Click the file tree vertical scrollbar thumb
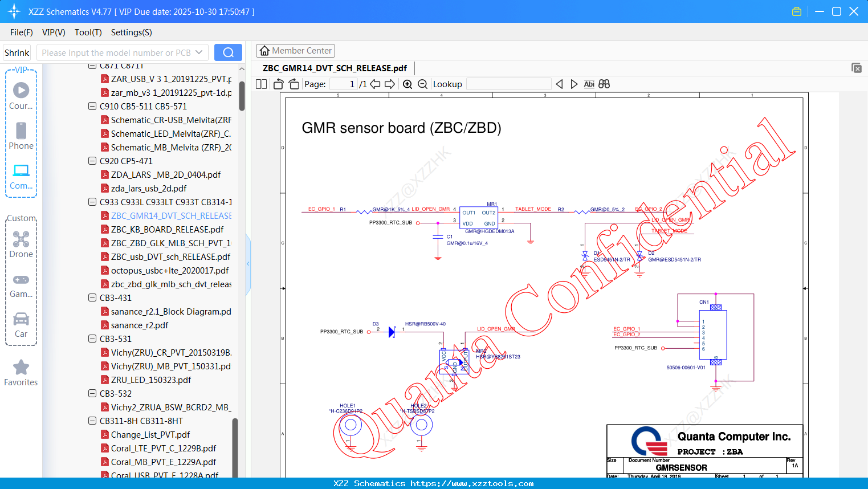This screenshot has height=489, width=868. tap(242, 95)
